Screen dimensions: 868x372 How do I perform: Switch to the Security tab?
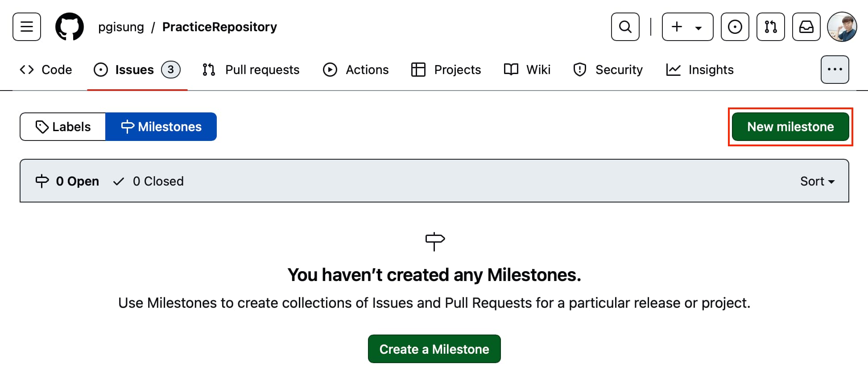(608, 70)
